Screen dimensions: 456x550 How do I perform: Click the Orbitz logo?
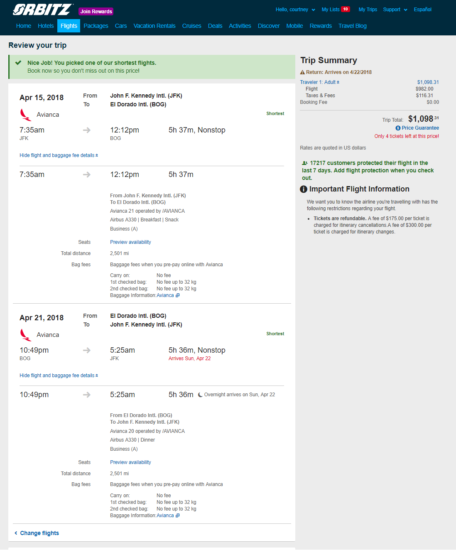pyautogui.click(x=42, y=9)
